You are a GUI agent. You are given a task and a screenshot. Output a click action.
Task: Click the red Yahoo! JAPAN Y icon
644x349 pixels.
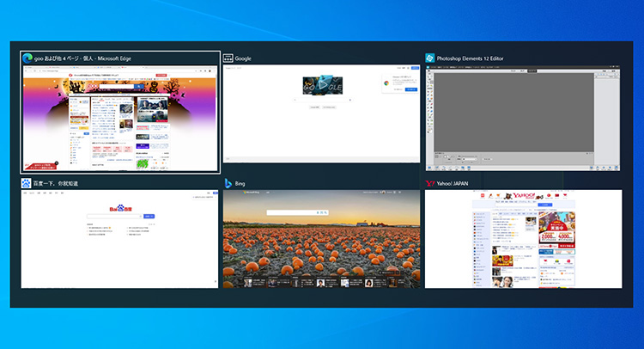coord(430,183)
